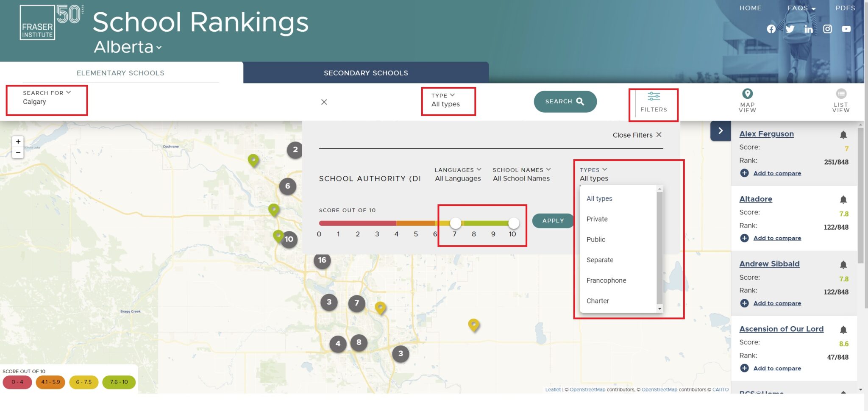This screenshot has width=868, height=411.
Task: Select Charter from the school types list
Action: coord(598,300)
